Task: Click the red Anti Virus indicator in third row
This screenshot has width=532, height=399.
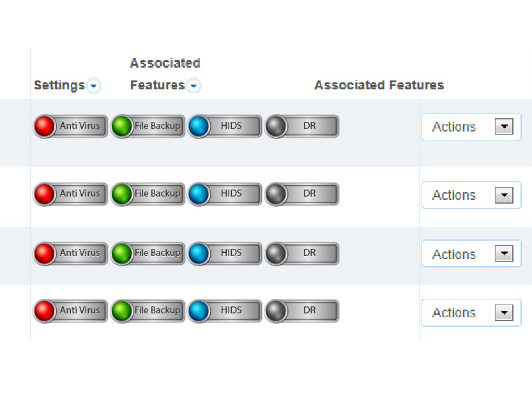Action: [45, 253]
